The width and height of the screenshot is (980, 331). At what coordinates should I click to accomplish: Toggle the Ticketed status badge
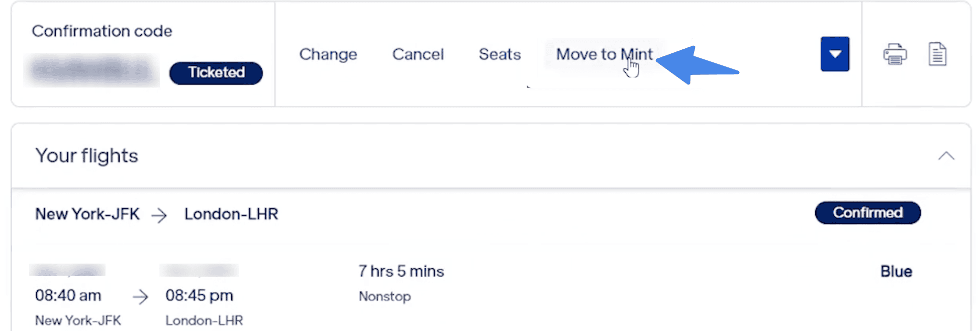tap(216, 72)
